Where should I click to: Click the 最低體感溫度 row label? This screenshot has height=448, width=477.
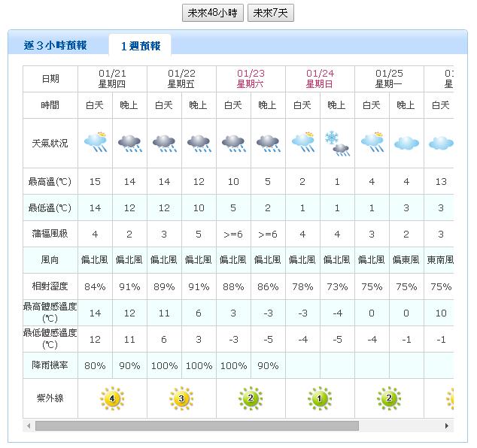pyautogui.click(x=50, y=339)
